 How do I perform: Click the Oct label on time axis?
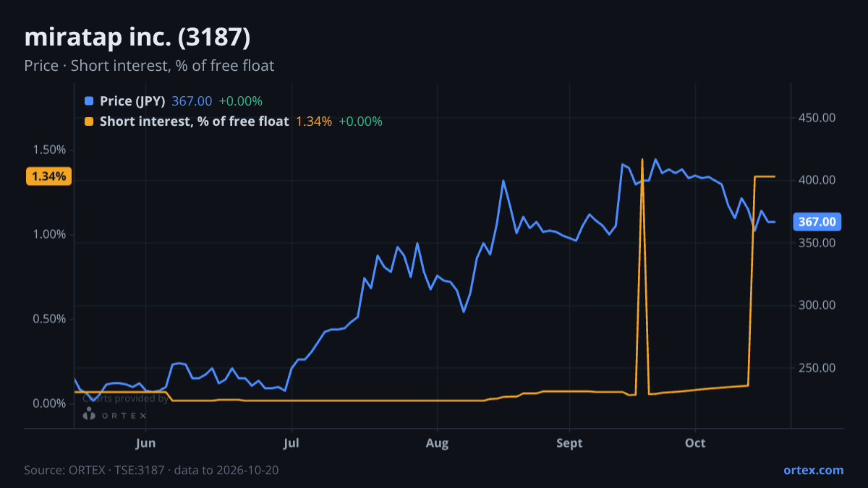[695, 442]
